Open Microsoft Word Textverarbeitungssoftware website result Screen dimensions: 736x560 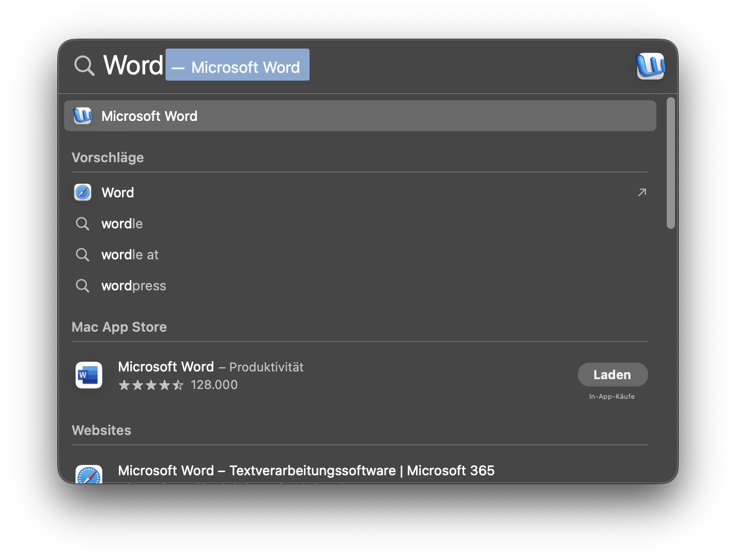[306, 471]
